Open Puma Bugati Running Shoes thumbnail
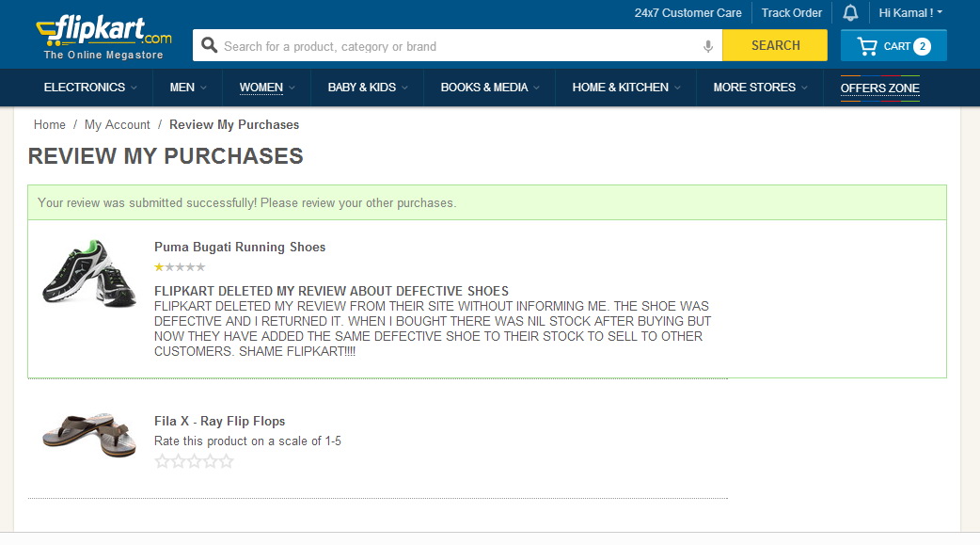 88,273
